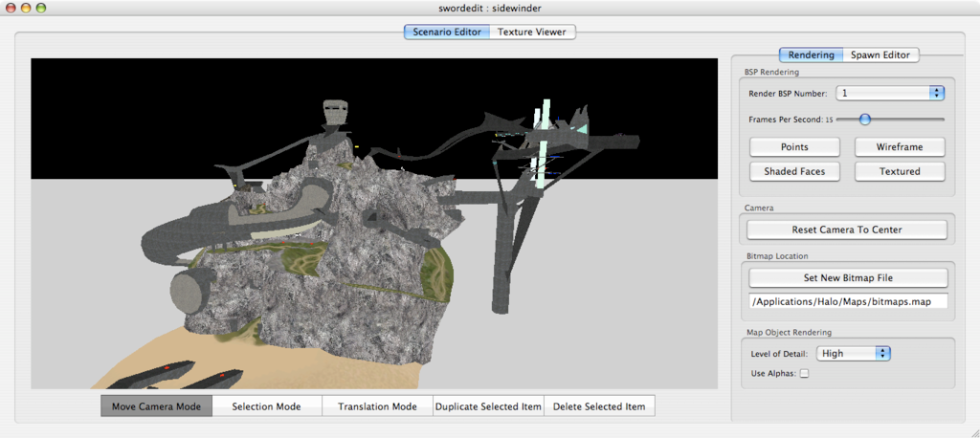Click the 3D map viewport
Image resolution: width=980 pixels, height=438 pixels.
tap(374, 224)
